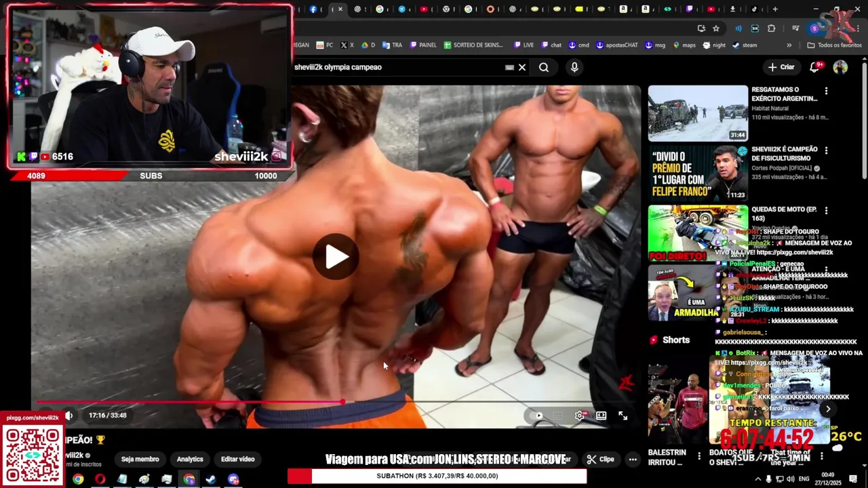Viewport: 868px width, 488px height.
Task: Switch to theater mode
Action: coord(601,415)
